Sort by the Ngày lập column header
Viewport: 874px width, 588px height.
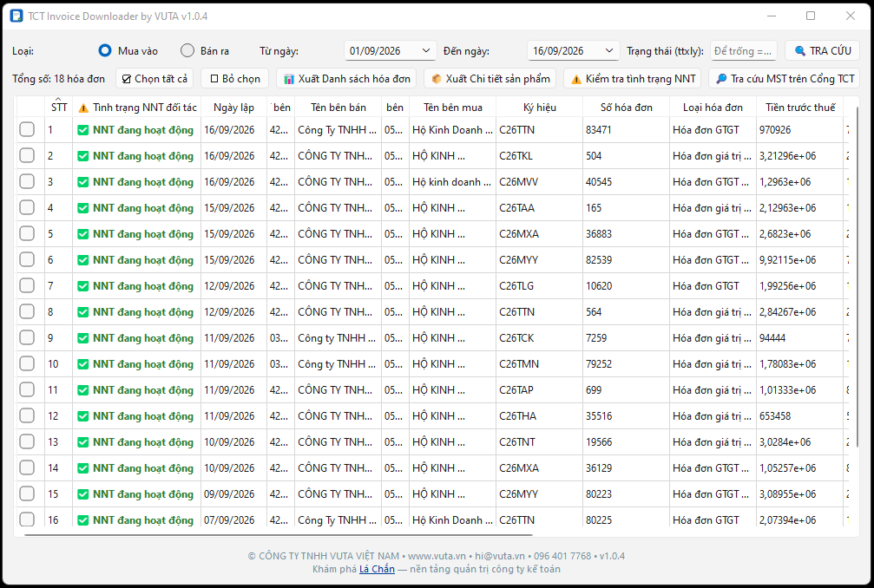(233, 108)
